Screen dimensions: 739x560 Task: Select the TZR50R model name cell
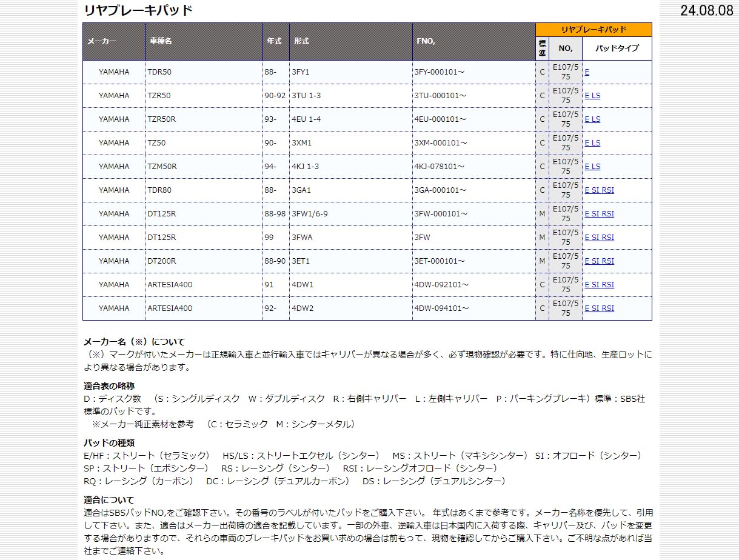pos(204,119)
